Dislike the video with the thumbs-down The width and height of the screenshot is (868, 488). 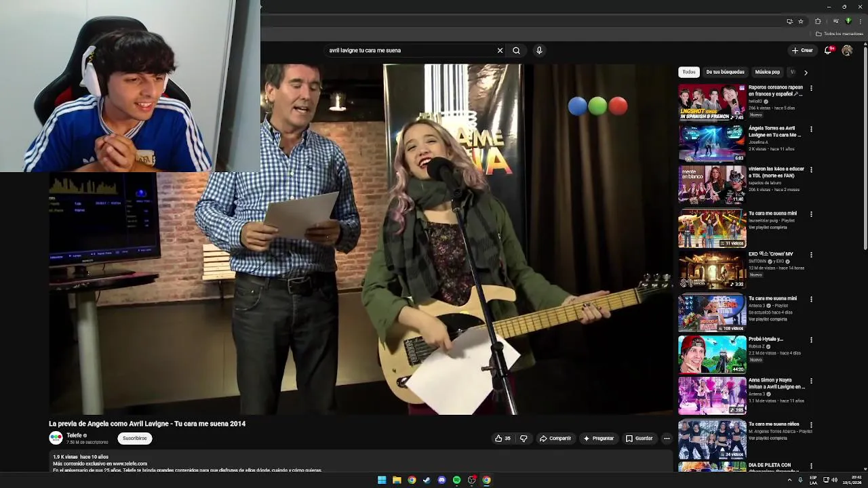pos(524,439)
